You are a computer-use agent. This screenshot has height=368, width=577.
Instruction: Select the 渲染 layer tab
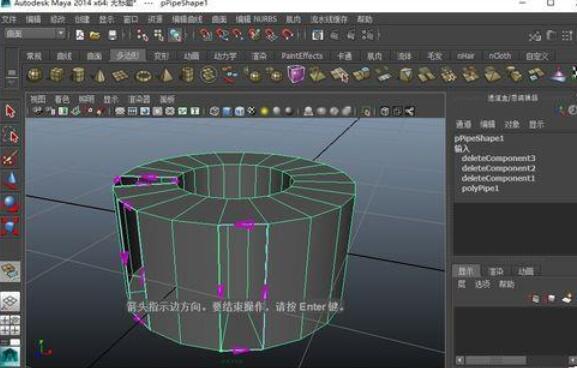(x=496, y=272)
